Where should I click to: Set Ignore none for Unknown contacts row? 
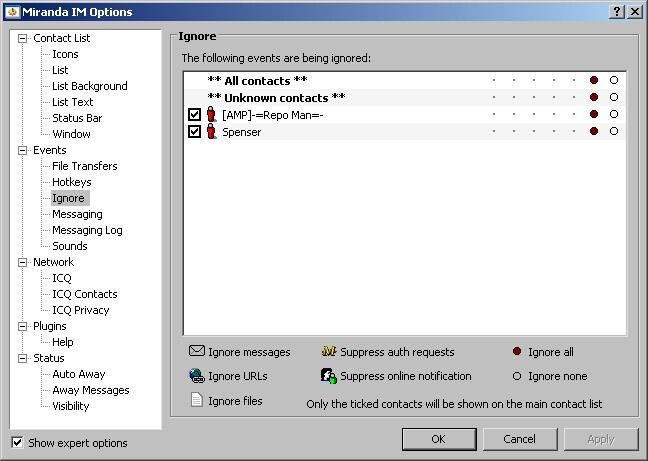point(614,97)
